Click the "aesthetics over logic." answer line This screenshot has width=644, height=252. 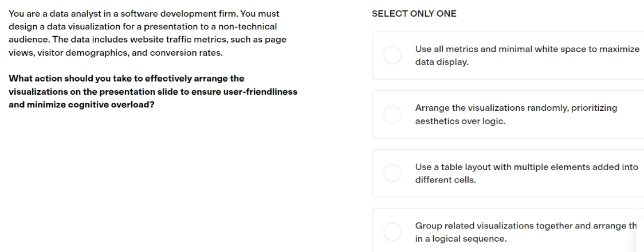460,122
